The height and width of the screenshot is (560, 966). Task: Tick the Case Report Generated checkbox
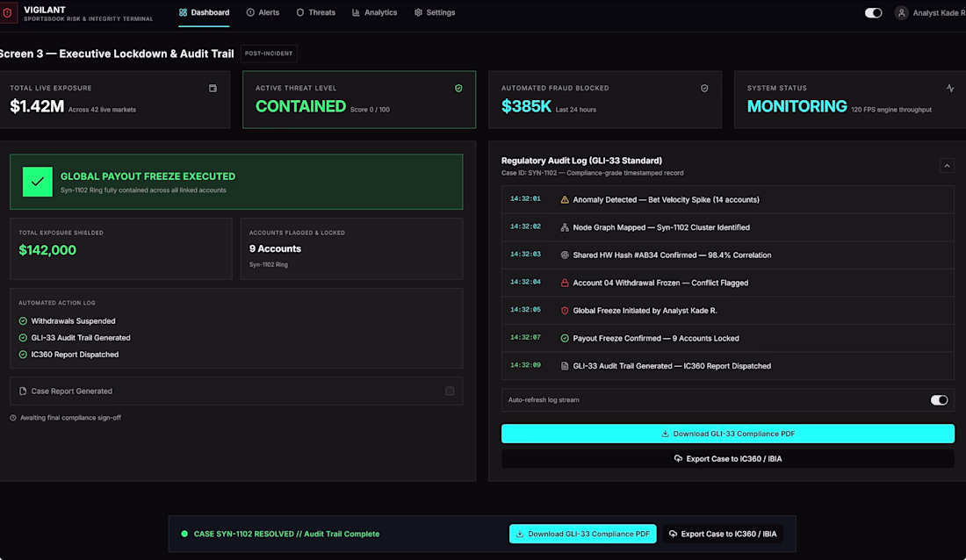click(450, 391)
